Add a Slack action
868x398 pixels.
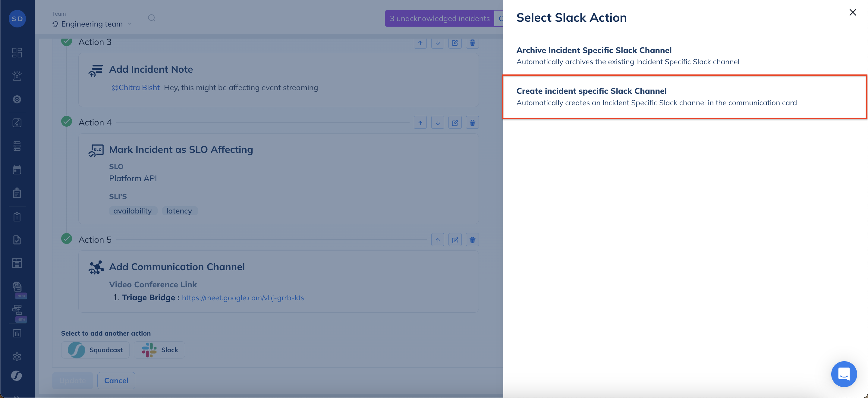pos(159,350)
